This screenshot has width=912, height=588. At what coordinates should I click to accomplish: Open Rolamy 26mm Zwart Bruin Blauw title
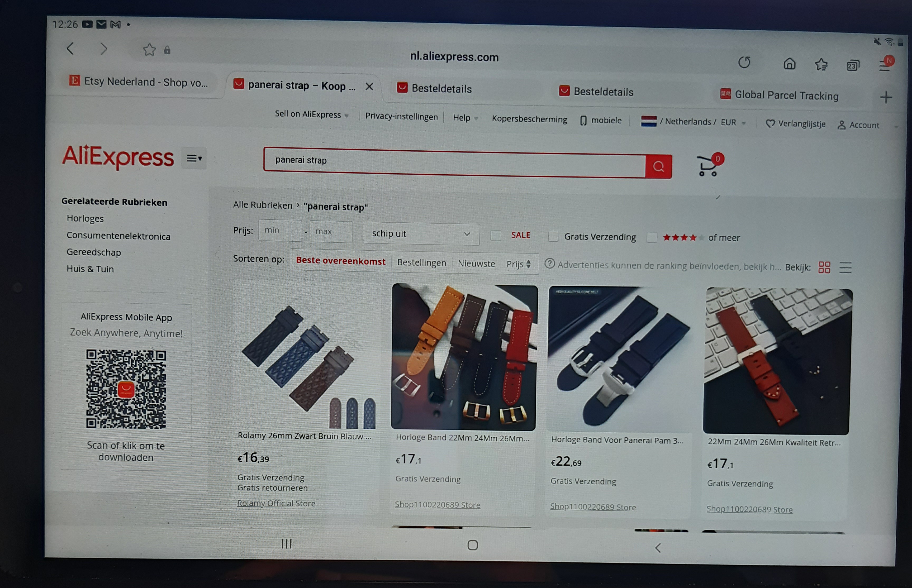[304, 436]
